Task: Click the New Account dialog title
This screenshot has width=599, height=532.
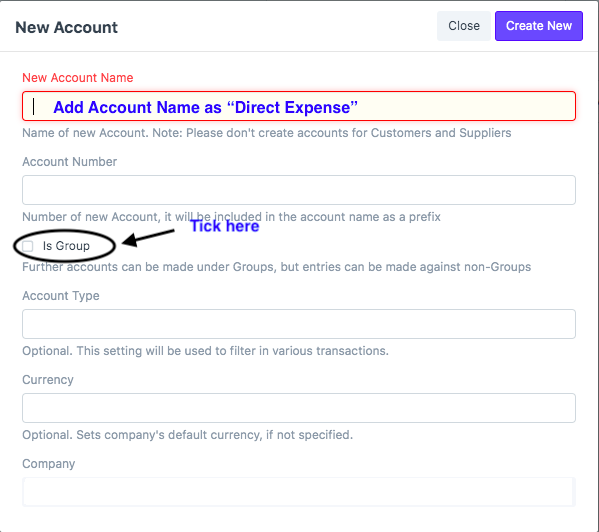Action: [x=66, y=27]
